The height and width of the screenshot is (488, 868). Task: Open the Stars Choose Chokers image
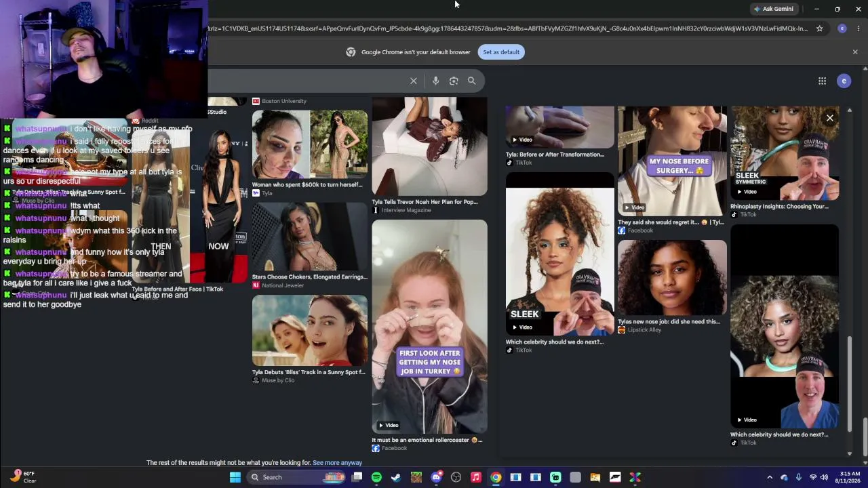tap(310, 237)
